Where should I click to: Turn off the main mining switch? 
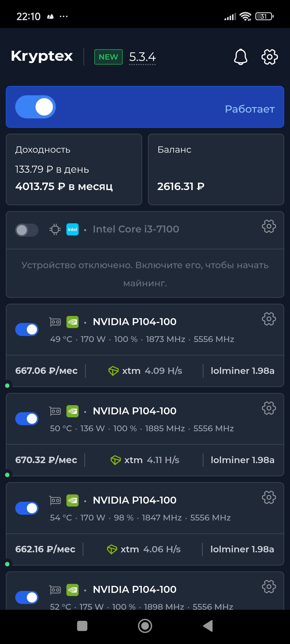coord(36,107)
